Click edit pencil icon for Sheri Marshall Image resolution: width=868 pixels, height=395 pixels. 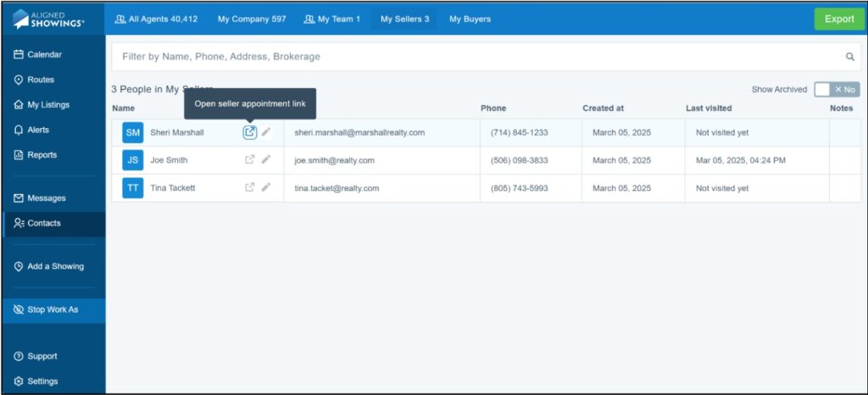266,132
